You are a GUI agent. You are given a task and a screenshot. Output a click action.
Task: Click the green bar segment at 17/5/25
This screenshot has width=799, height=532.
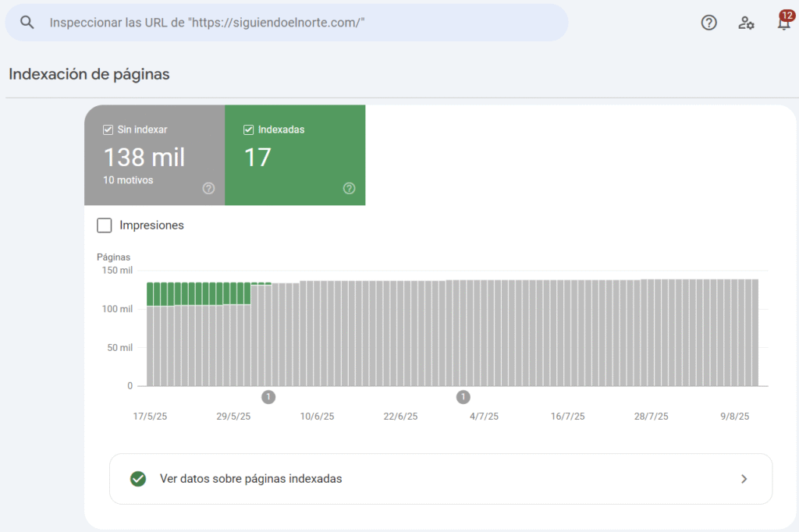tap(151, 294)
